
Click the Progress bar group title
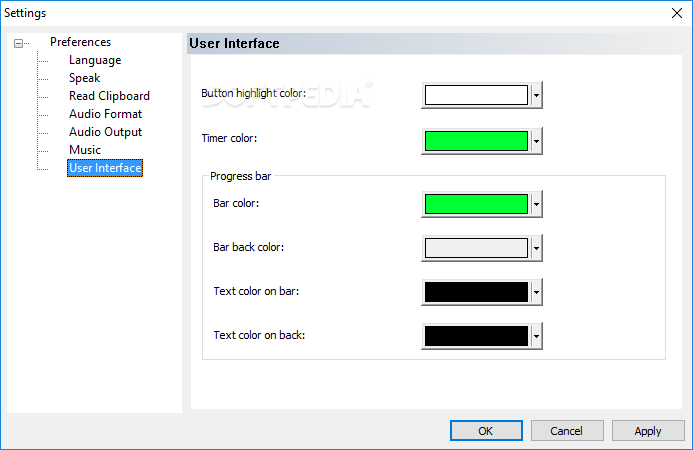click(240, 176)
